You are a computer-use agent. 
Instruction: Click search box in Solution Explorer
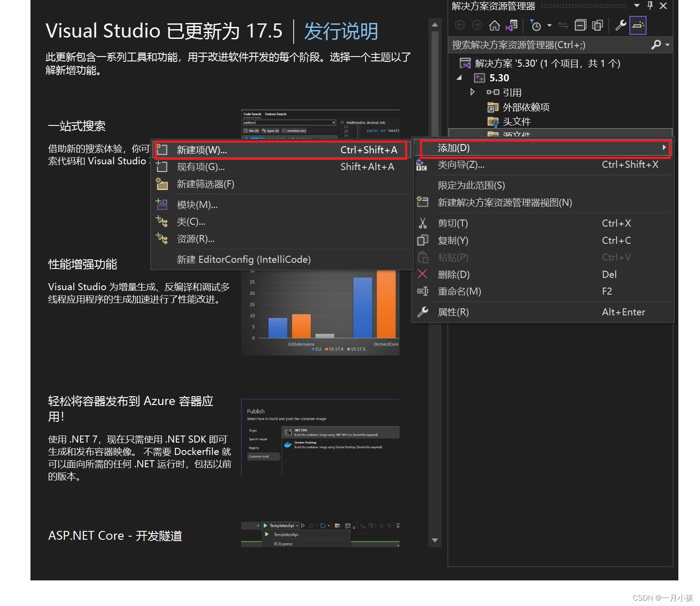[x=550, y=45]
